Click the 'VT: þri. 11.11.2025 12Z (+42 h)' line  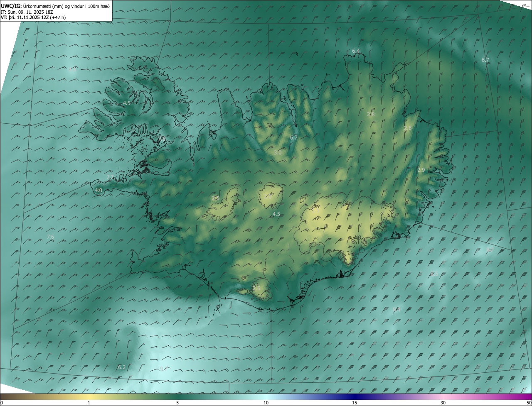[x=33, y=17]
